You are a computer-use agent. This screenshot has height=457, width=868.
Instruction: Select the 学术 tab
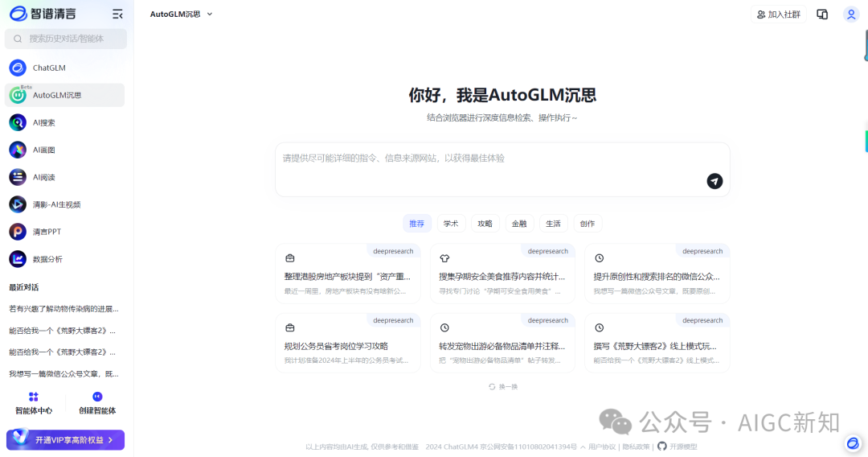[x=451, y=224]
